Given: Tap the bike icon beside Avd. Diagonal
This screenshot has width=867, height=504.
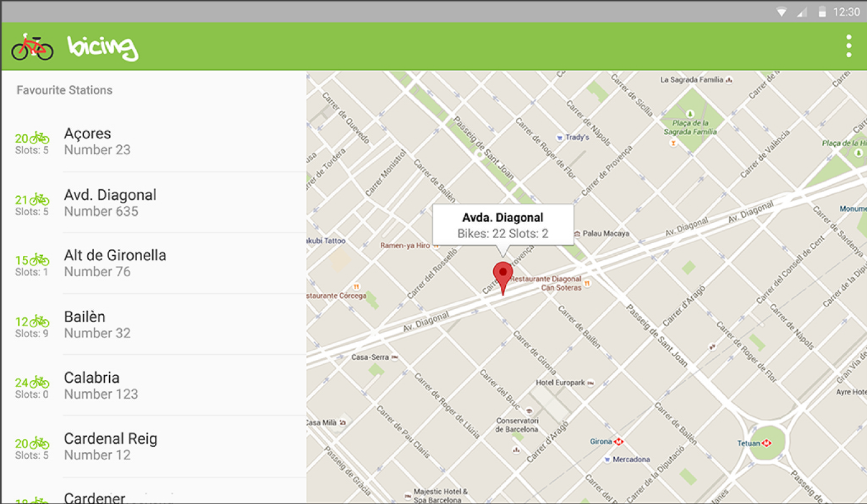Looking at the screenshot, I should (39, 199).
